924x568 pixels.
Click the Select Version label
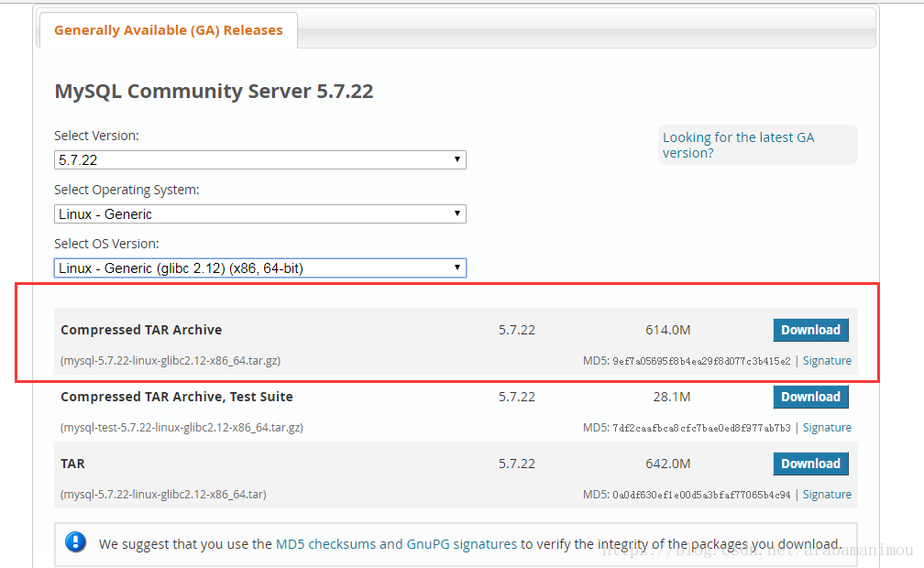coord(96,136)
